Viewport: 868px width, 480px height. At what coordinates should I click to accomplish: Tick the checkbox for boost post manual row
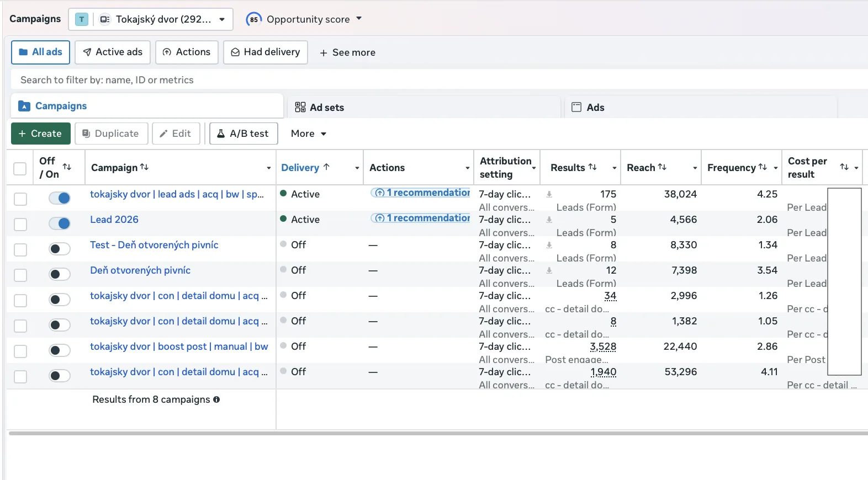(20, 351)
